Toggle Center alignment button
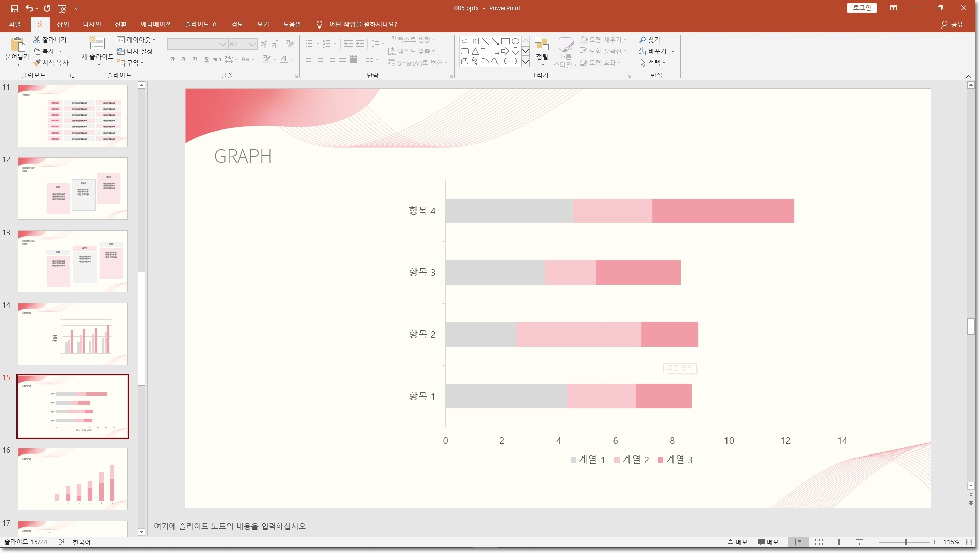This screenshot has height=553, width=980. coord(320,59)
